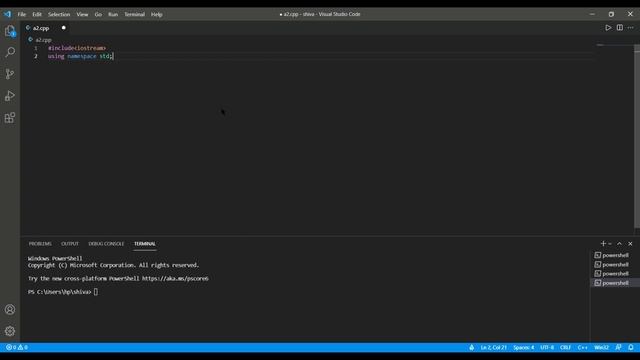Screen dimensions: 640x360
Task: Change file encoding UTF-8
Action: click(547, 347)
